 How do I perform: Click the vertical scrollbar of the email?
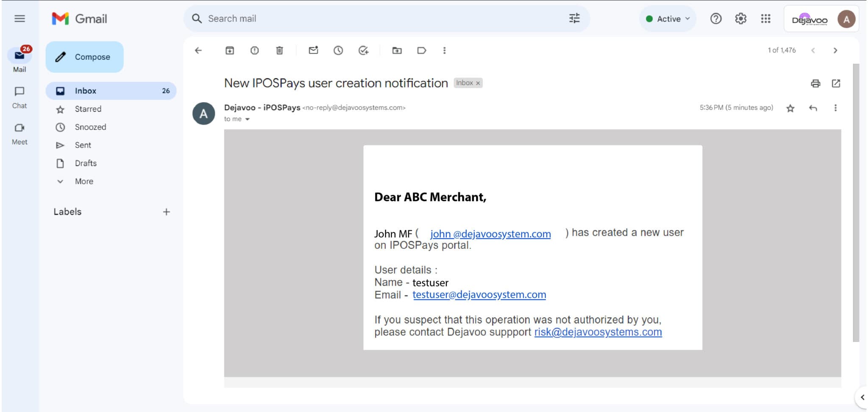(x=856, y=203)
